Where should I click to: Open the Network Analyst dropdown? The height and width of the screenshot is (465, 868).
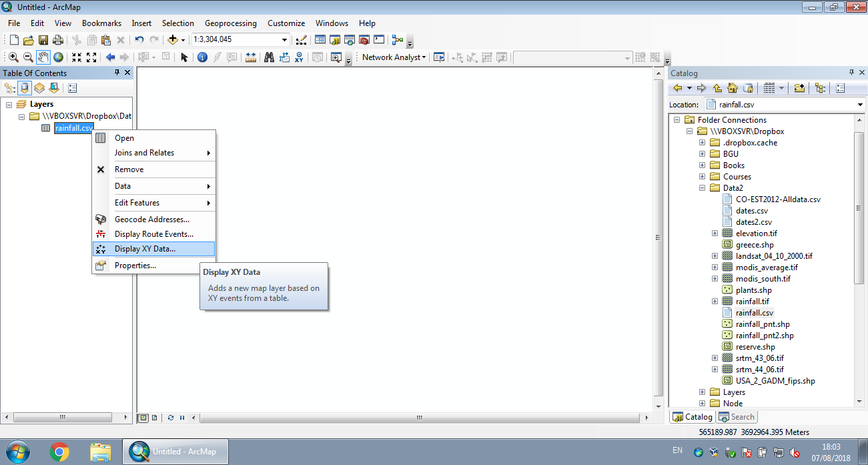pos(423,57)
